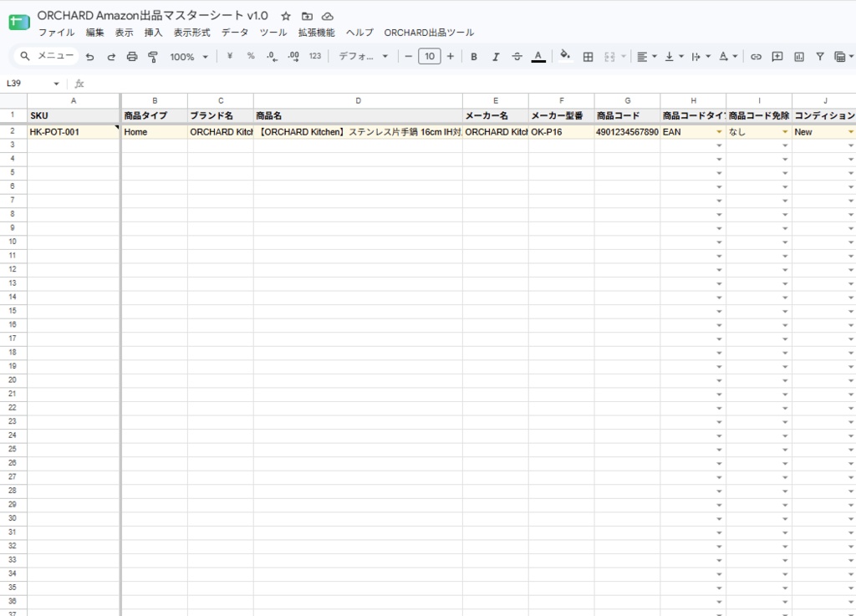Select the メーカー型番 header cell
Viewport: 856px width, 616px height.
click(x=561, y=115)
